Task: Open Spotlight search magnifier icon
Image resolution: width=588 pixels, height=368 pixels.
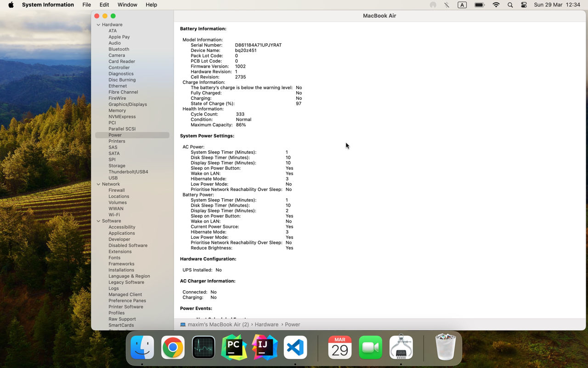Action: (x=510, y=5)
